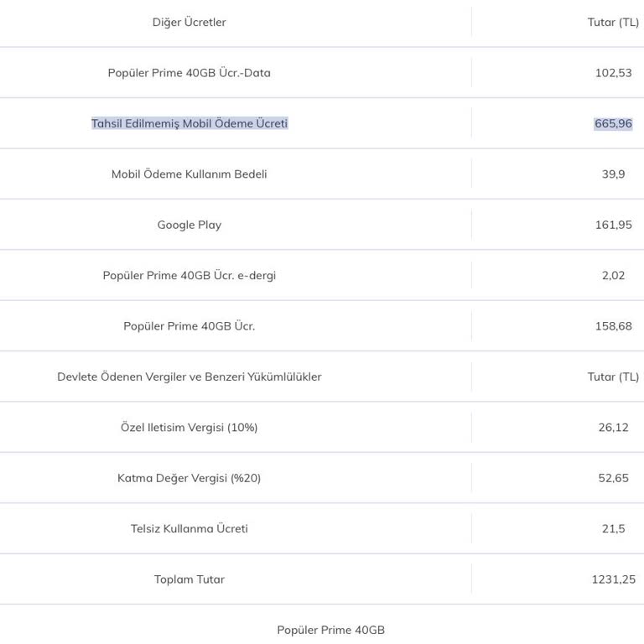This screenshot has width=644, height=644.
Task: Click the Popüler Prime 40GB Ücr.-Data row label
Action: (x=189, y=73)
